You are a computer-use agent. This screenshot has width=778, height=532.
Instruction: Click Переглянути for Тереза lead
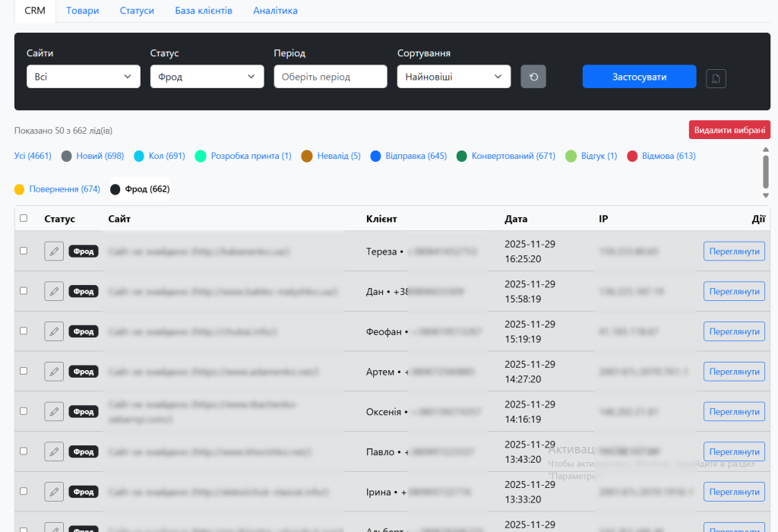click(x=735, y=251)
